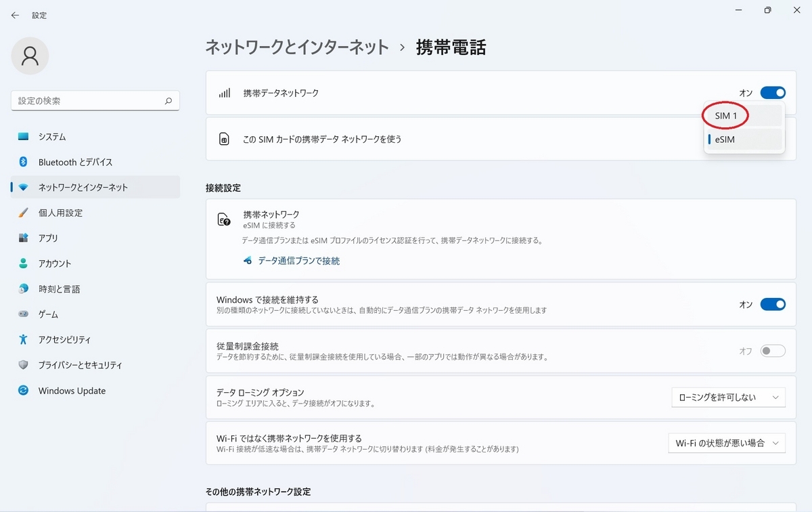This screenshot has width=812, height=512.
Task: Toggle the 従量制課金接続 switch
Action: [773, 351]
